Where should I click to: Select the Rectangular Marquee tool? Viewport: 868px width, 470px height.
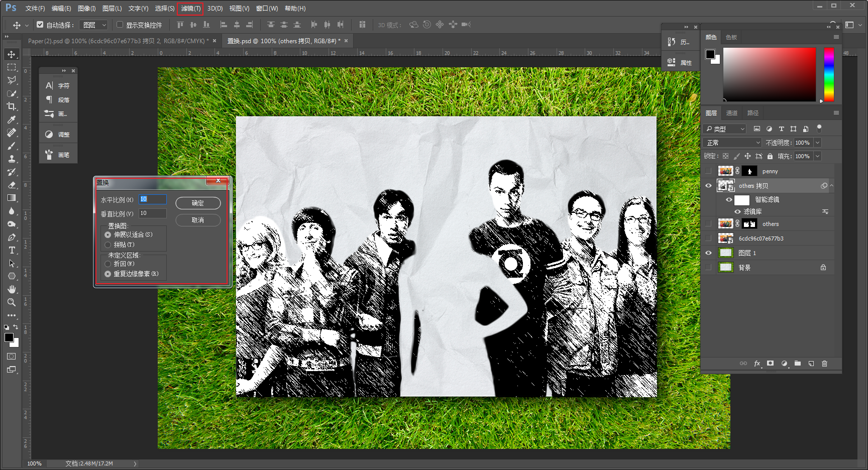tap(12, 67)
